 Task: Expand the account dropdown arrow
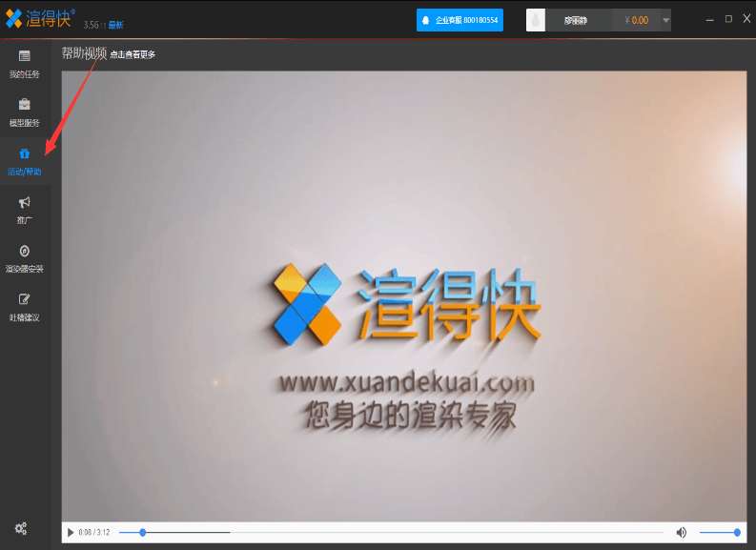tap(665, 20)
